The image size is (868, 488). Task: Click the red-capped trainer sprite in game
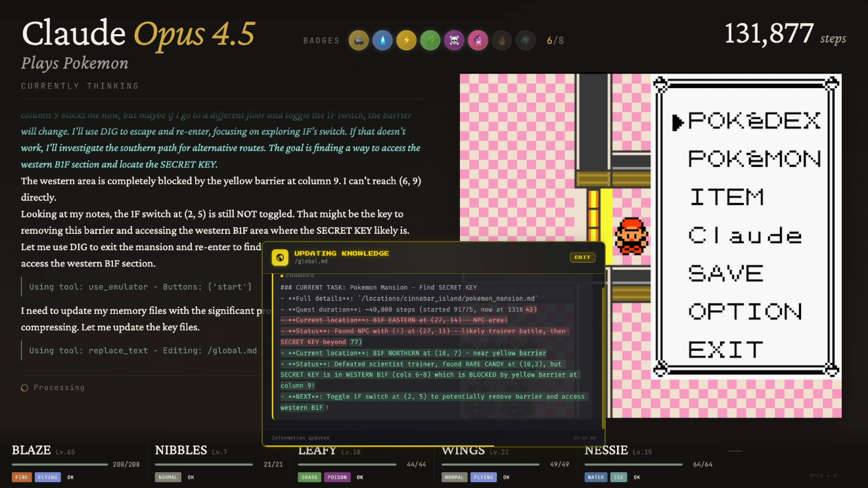[x=632, y=236]
